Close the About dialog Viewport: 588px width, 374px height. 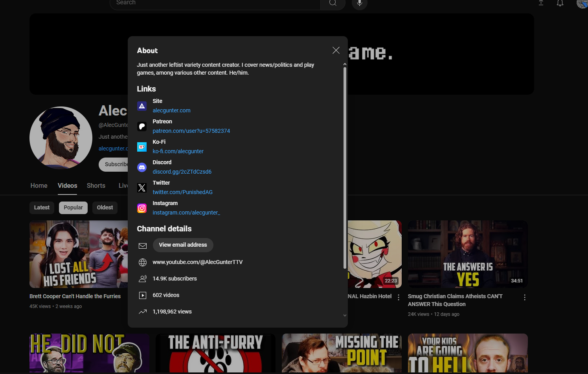click(336, 50)
